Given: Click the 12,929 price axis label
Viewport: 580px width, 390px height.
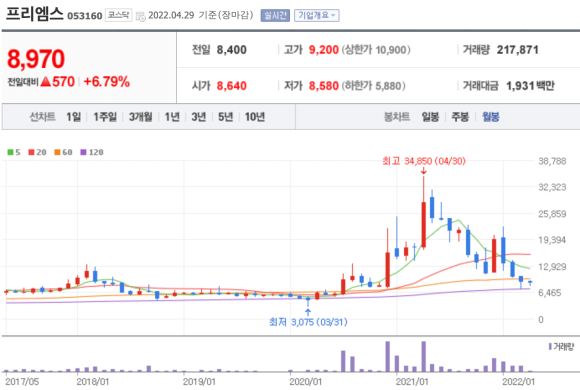Looking at the screenshot, I should pyautogui.click(x=552, y=267).
